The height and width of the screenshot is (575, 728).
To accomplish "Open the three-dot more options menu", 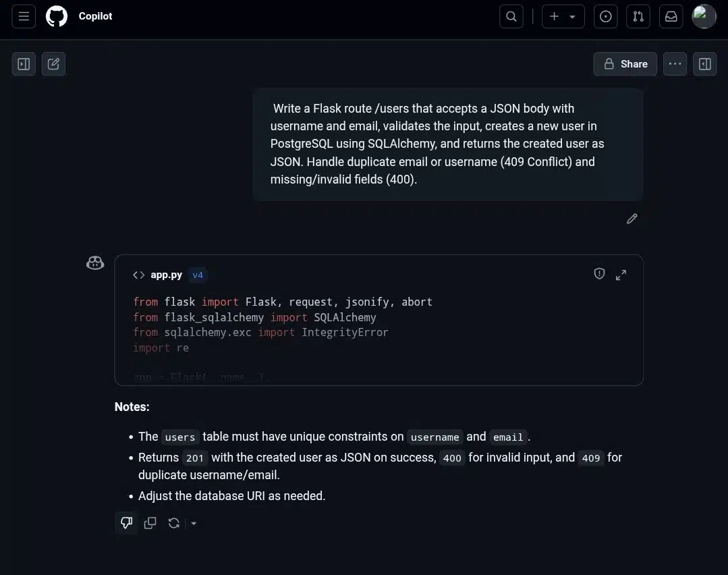I will coord(675,63).
